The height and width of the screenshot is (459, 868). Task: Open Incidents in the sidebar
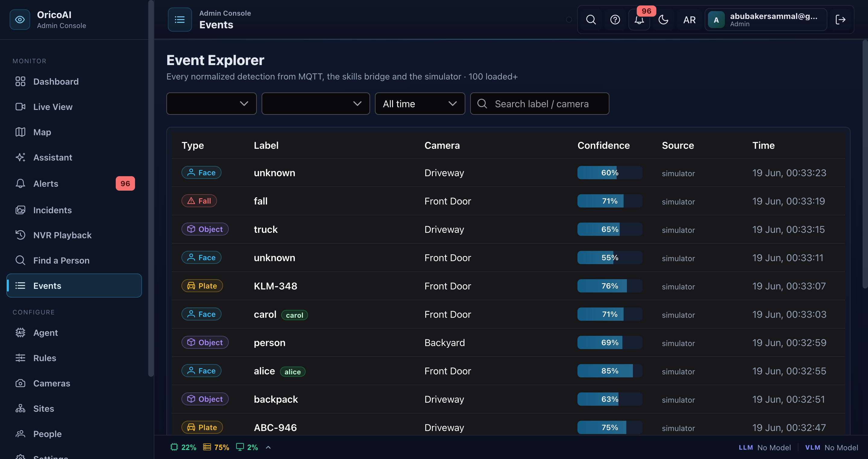[74, 210]
